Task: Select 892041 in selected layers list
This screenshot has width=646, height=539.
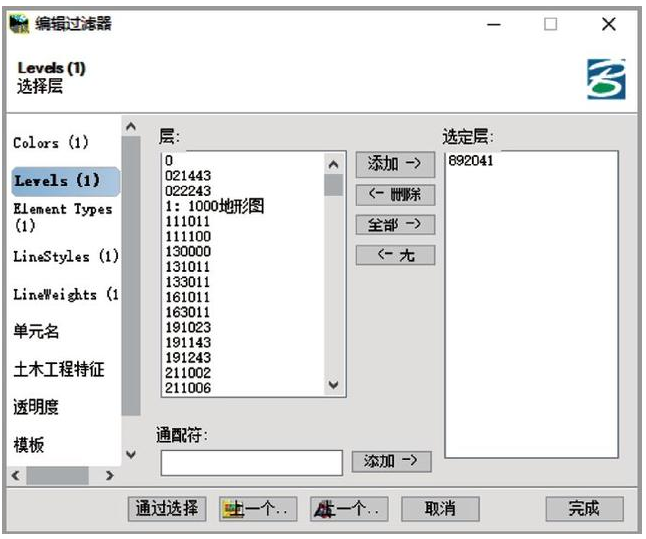Action: 471,160
